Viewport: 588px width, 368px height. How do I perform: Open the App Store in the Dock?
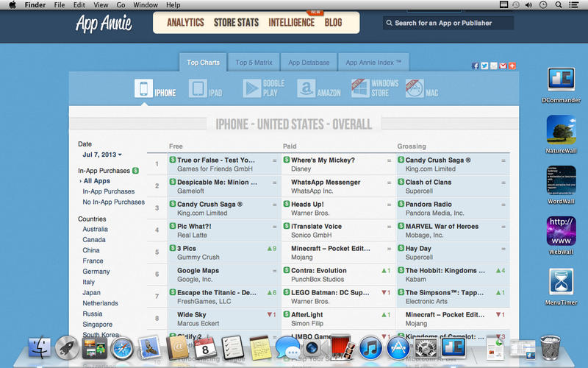(398, 347)
